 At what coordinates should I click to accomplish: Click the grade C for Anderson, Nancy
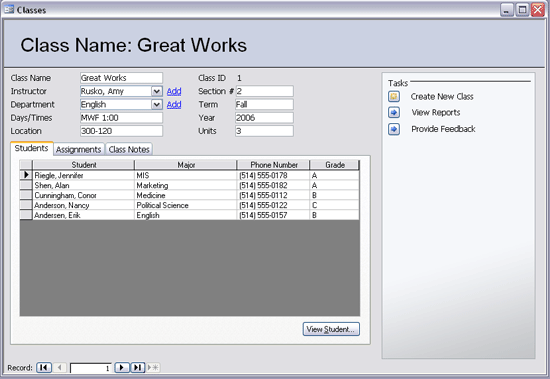[x=335, y=205]
